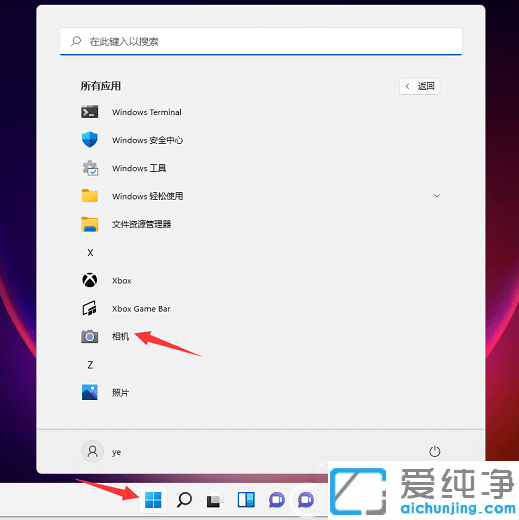Open taskbar search magnifier

pos(184,500)
